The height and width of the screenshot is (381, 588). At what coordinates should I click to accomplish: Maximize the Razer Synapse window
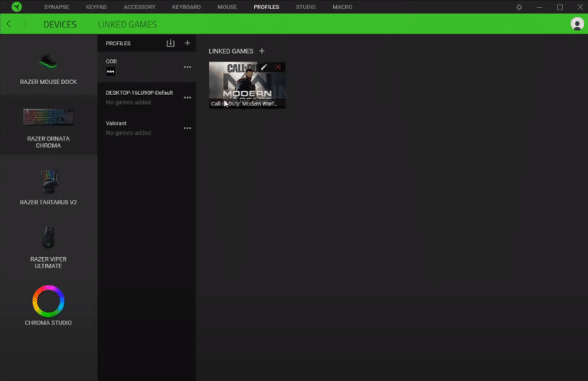click(560, 7)
